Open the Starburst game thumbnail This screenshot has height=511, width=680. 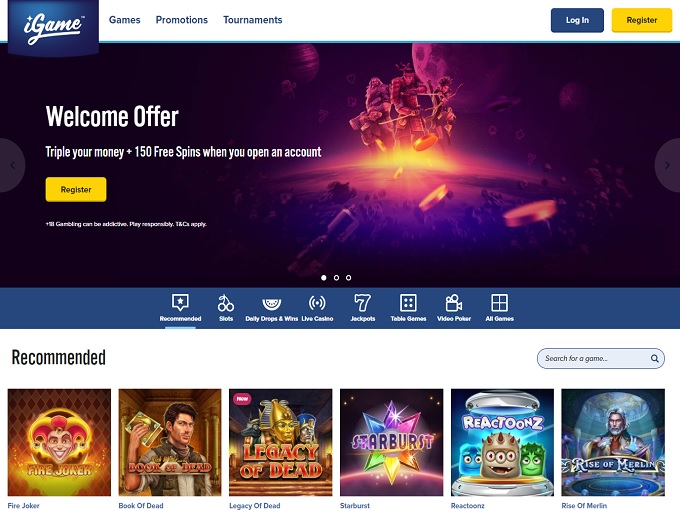pos(392,442)
